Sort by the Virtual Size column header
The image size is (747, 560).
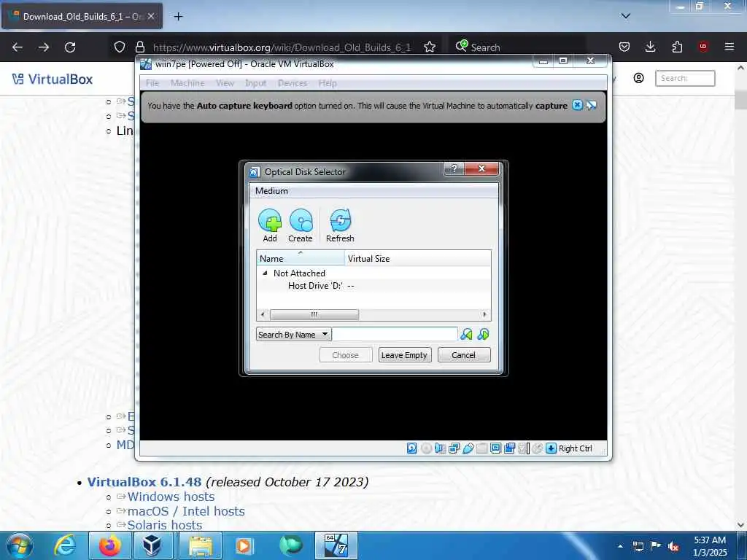tap(417, 258)
